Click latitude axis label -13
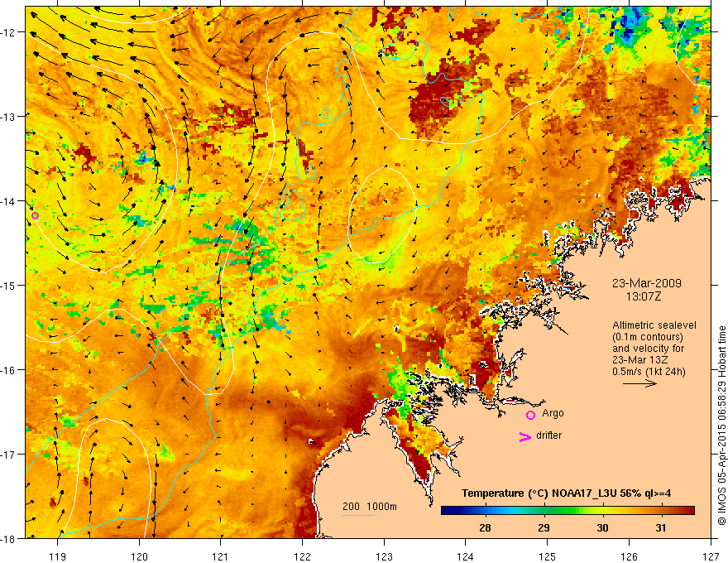This screenshot has height=563, width=728. [x=8, y=117]
